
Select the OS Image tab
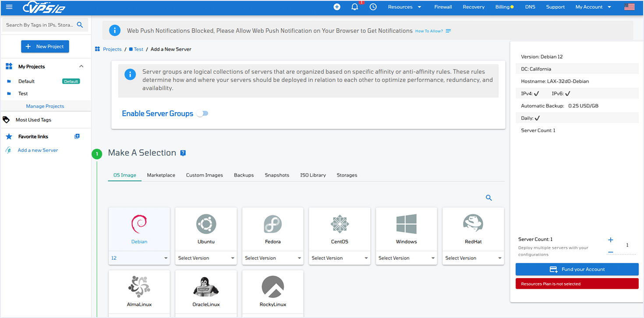[x=125, y=175]
